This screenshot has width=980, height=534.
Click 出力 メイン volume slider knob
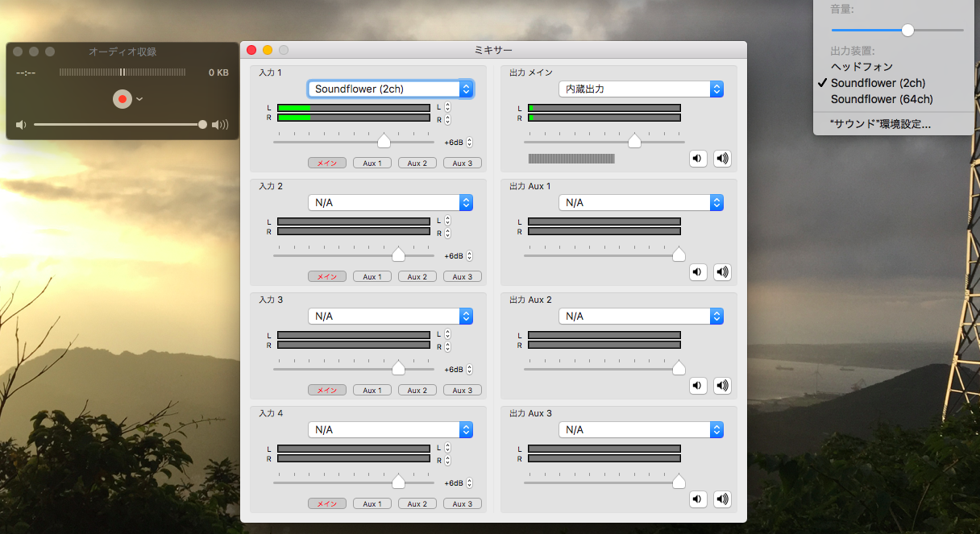(x=634, y=141)
